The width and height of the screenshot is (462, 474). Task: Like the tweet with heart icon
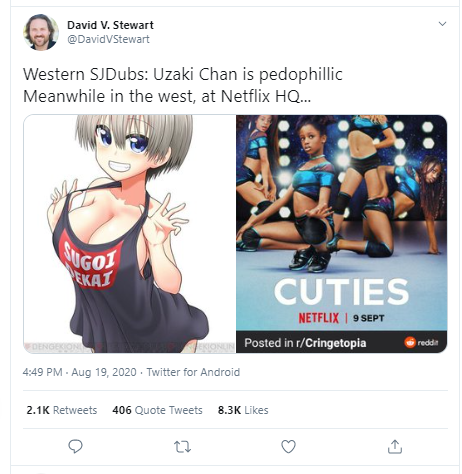[288, 447]
